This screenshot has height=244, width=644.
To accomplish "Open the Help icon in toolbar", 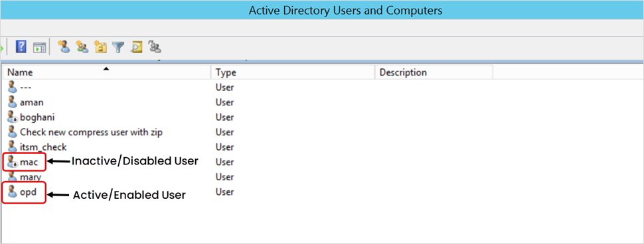I will 21,47.
